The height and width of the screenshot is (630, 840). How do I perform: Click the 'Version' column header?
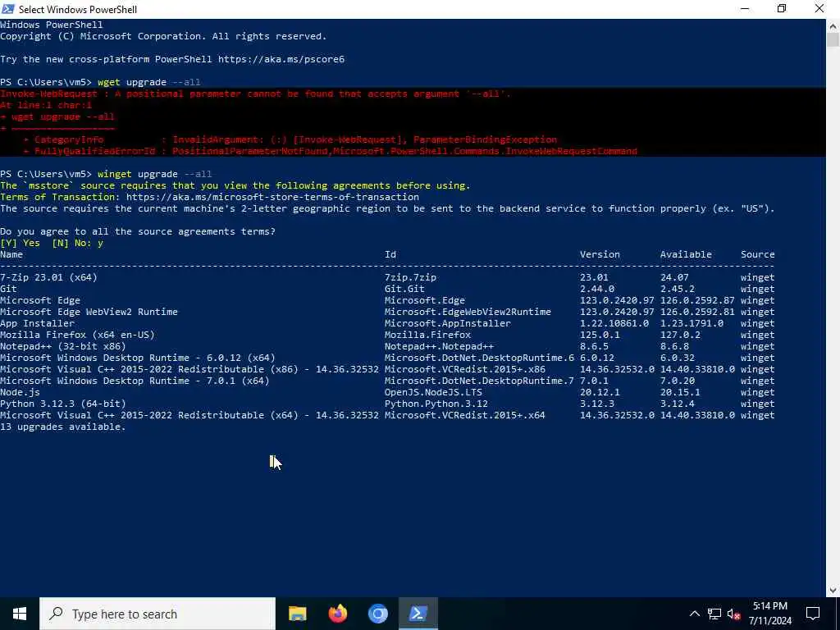(x=600, y=254)
